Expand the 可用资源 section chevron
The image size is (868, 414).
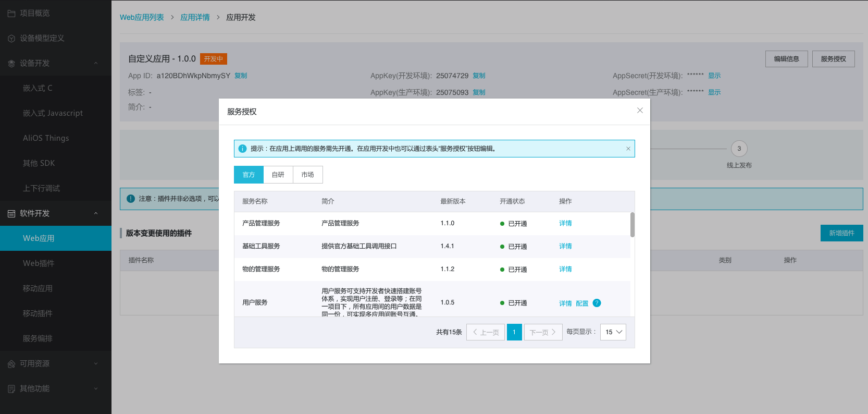(96, 363)
